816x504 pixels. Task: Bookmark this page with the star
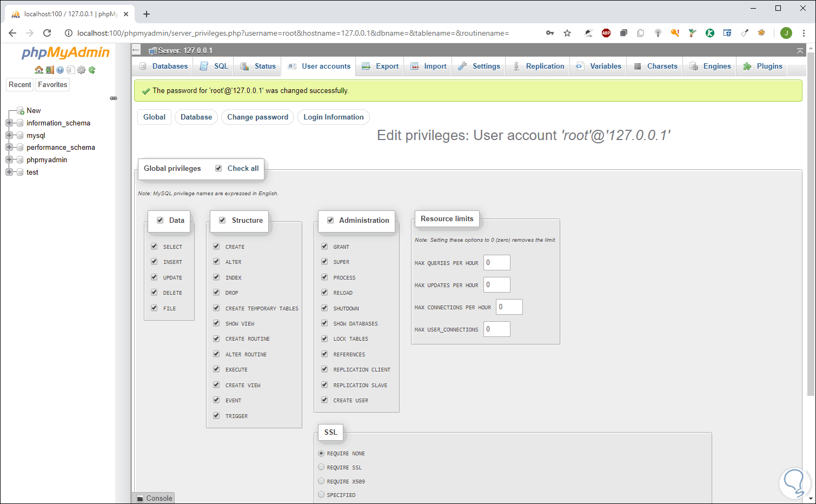[567, 33]
